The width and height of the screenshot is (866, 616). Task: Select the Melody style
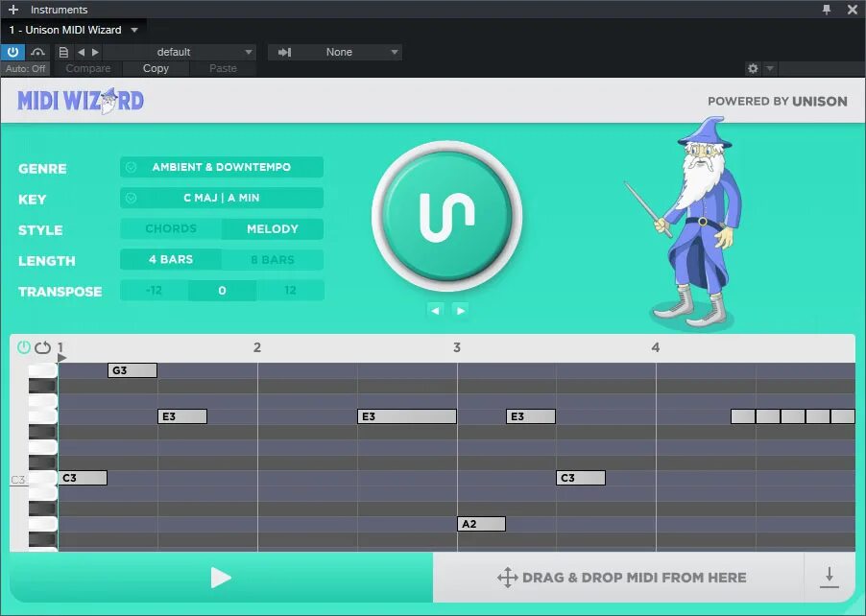273,228
